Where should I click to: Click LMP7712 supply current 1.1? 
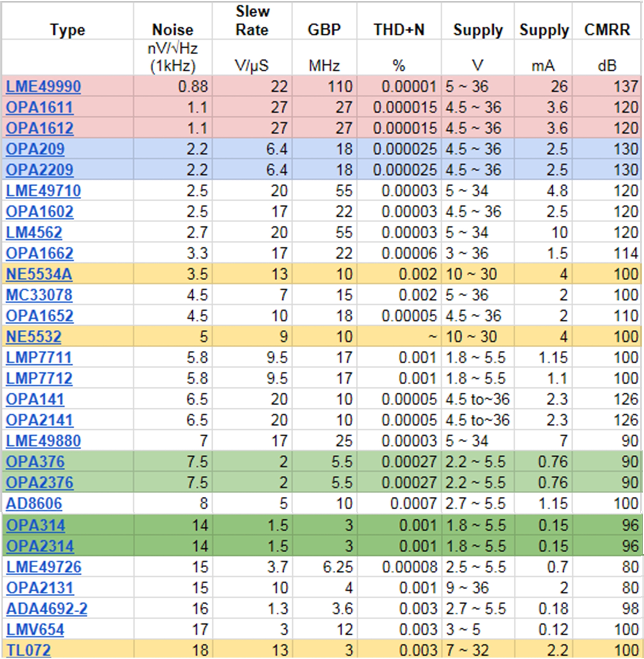[557, 379]
